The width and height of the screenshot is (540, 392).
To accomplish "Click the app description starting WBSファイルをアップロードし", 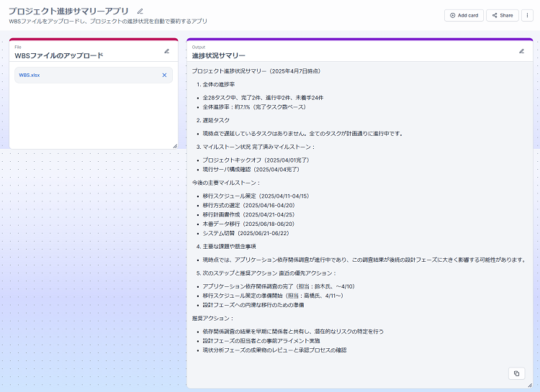I will click(x=108, y=22).
